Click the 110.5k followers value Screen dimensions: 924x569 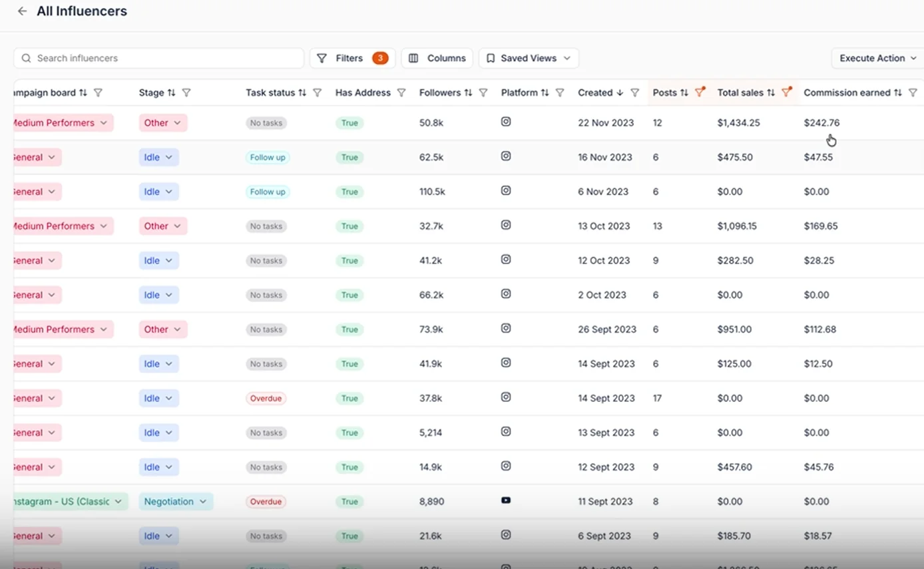click(x=432, y=192)
